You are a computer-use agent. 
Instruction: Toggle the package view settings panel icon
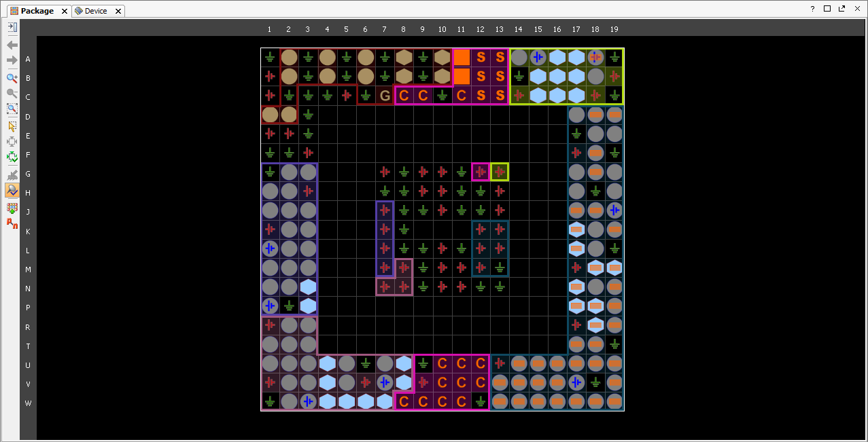tap(12, 27)
